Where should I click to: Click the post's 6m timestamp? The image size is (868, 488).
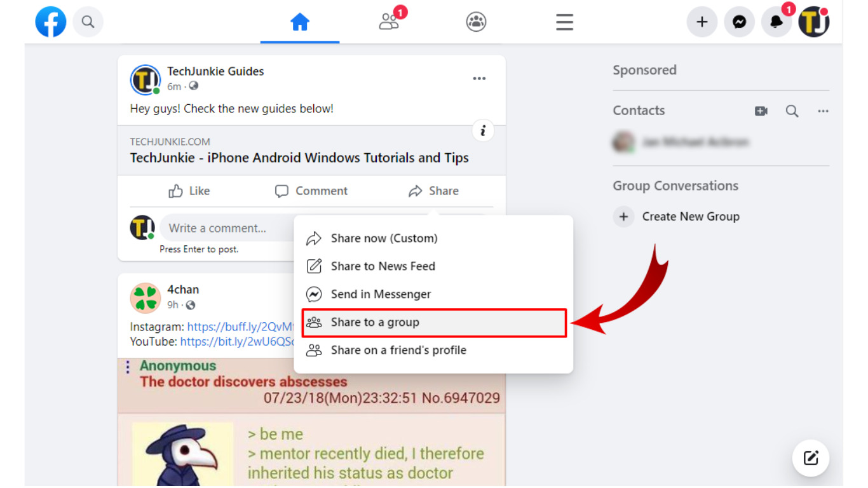(x=174, y=86)
